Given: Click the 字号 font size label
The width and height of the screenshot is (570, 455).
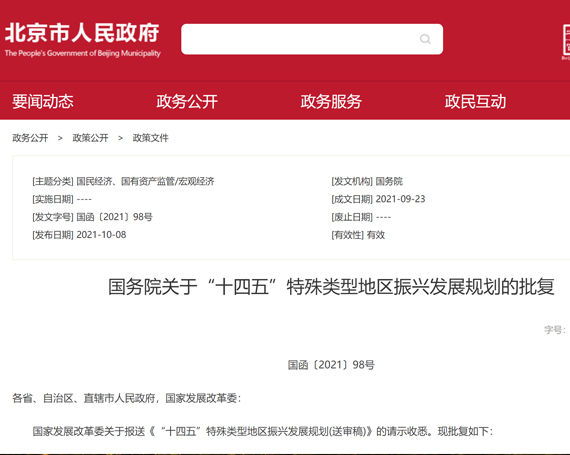Looking at the screenshot, I should point(555,330).
